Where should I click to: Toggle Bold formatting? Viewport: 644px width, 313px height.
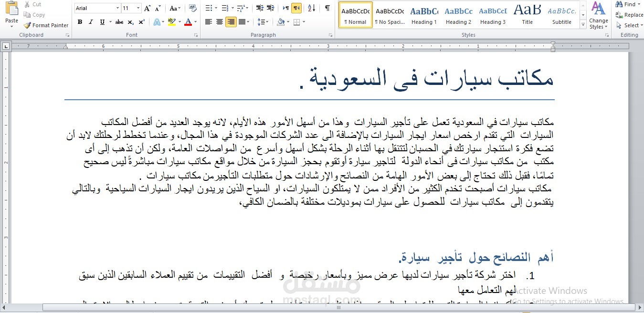[x=80, y=22]
